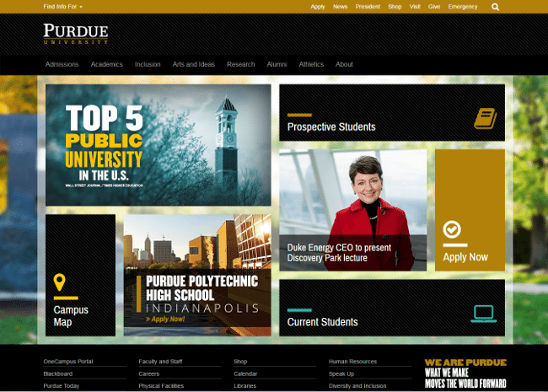The image size is (548, 392).
Task: Expand the Find Info For dropdown
Action: pos(63,7)
